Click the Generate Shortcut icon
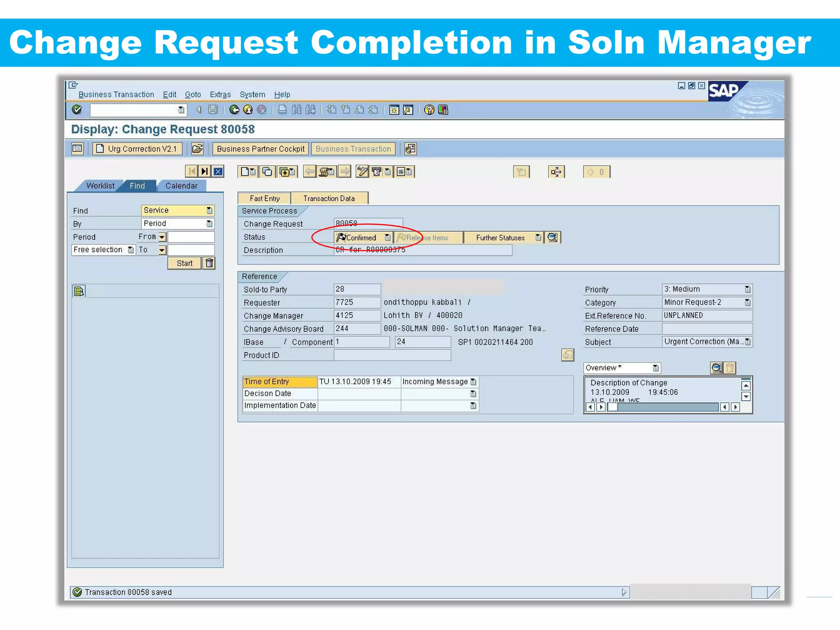Viewport: 840px width, 630px height. (408, 110)
